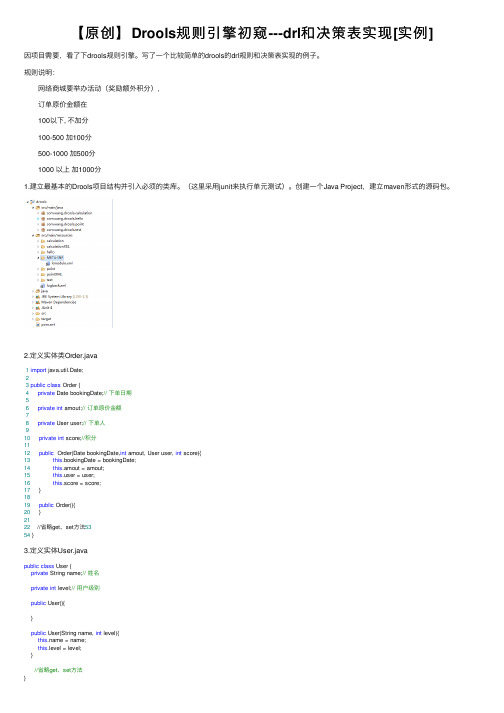Open logback.xml in the project tree
This screenshot has height=713, width=504.
coord(56,286)
